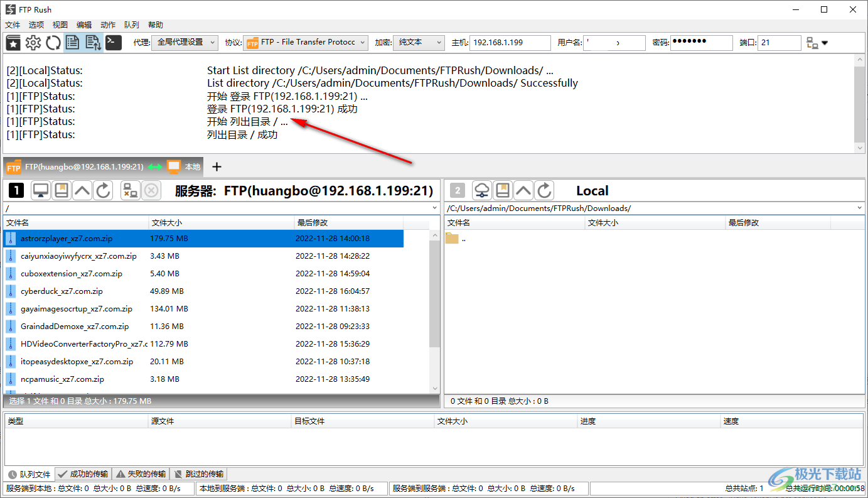
Task: Click the password input field
Action: point(701,43)
